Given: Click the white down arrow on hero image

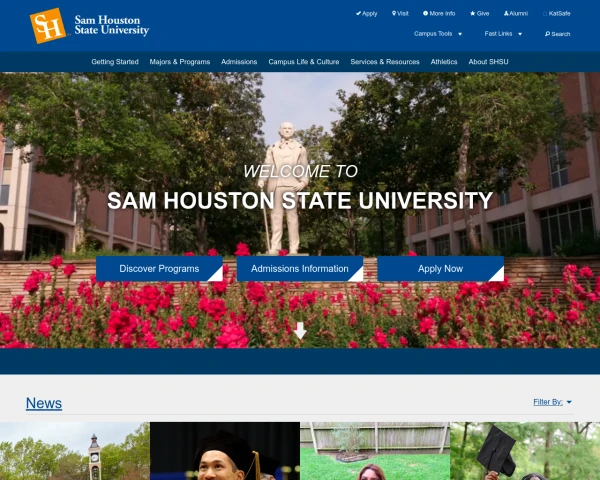Looking at the screenshot, I should 300,330.
